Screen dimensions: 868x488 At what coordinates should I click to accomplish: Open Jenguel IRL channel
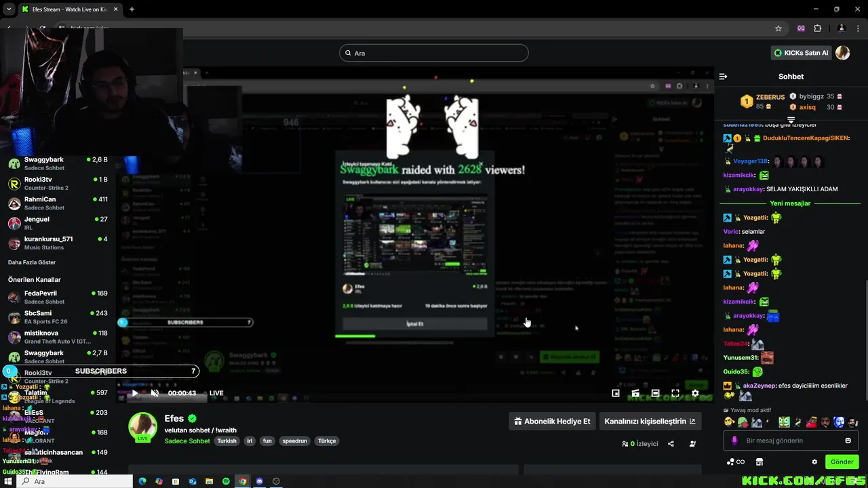click(x=58, y=223)
